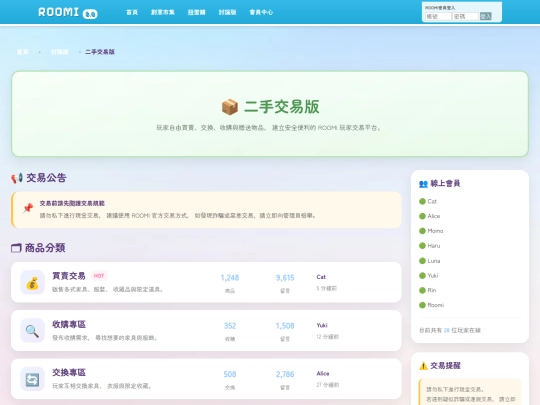Open the 會員中心 nav item
Image resolution: width=540 pixels, height=405 pixels.
coord(261,12)
